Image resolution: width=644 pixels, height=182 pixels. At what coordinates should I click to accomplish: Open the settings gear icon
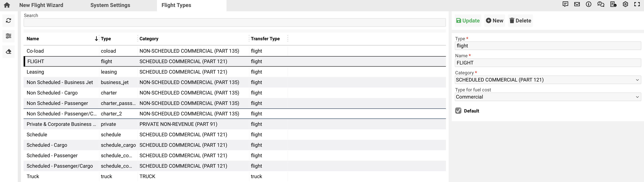point(625,4)
